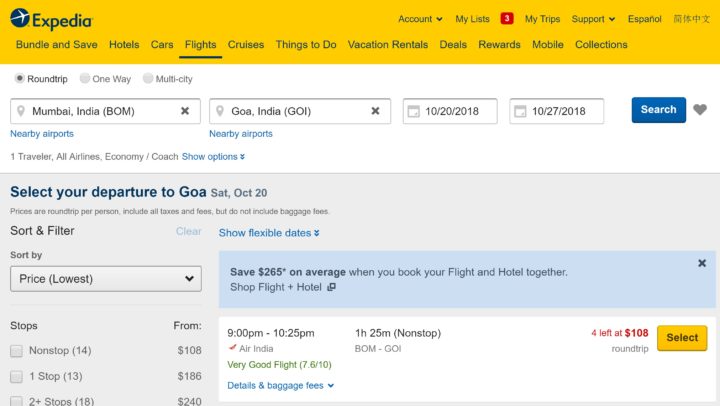Image resolution: width=720 pixels, height=406 pixels.
Task: Click the Expedia logo
Action: pos(51,19)
